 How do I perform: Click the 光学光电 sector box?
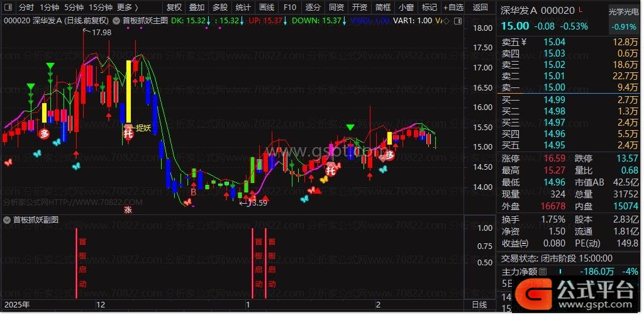click(x=625, y=12)
